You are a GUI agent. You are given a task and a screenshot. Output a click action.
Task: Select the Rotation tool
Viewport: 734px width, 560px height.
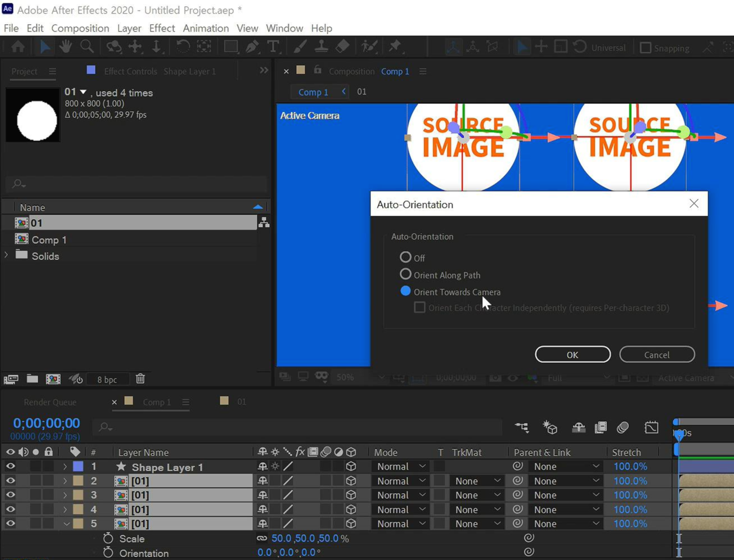(x=183, y=47)
